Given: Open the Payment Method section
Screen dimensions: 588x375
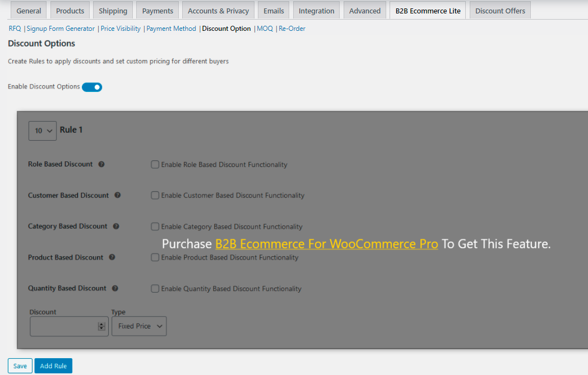Looking at the screenshot, I should [x=171, y=29].
